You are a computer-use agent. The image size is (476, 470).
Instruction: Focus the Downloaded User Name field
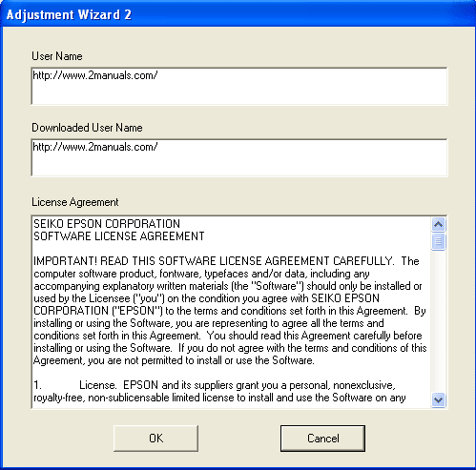click(239, 157)
